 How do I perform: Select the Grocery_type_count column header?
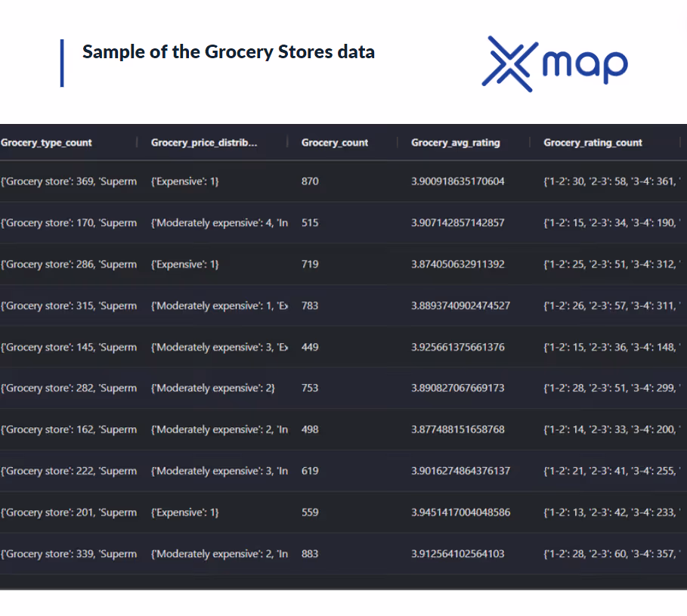click(46, 143)
